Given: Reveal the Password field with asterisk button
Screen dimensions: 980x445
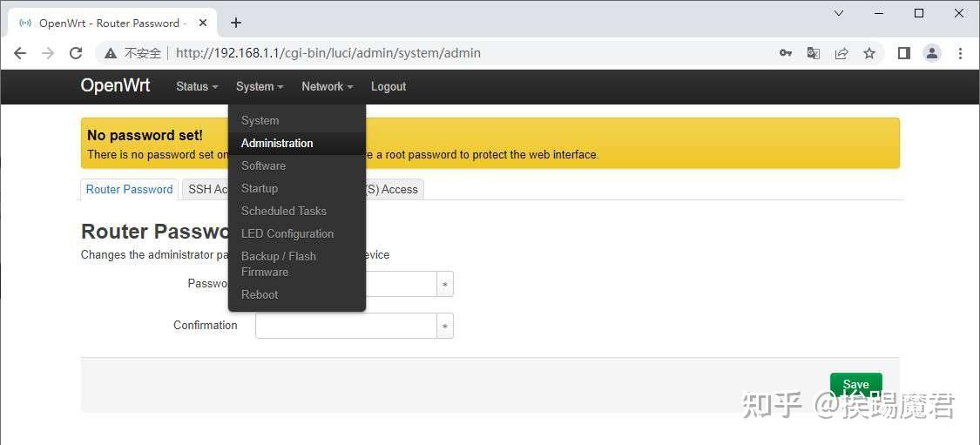Looking at the screenshot, I should pyautogui.click(x=445, y=284).
